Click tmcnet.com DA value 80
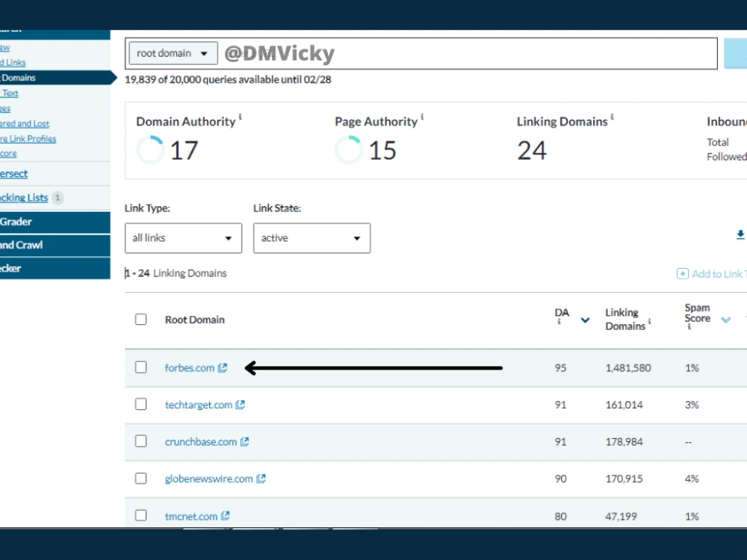The height and width of the screenshot is (560, 747). (560, 516)
